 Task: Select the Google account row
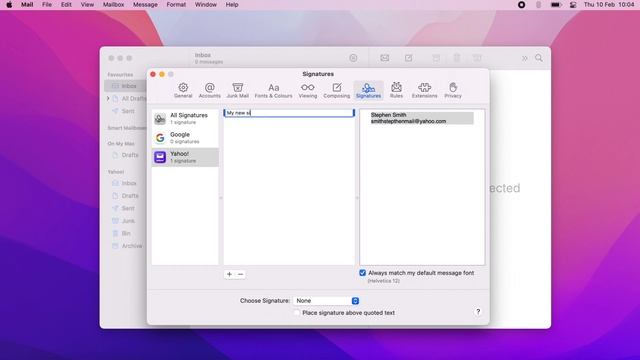click(185, 138)
